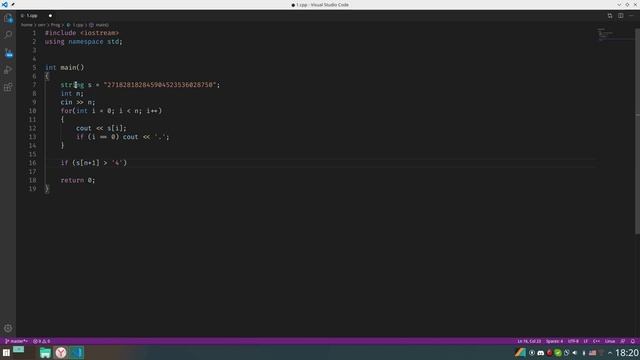Image resolution: width=640 pixels, height=360 pixels.
Task: Click the git branch master indicator
Action: click(16, 341)
